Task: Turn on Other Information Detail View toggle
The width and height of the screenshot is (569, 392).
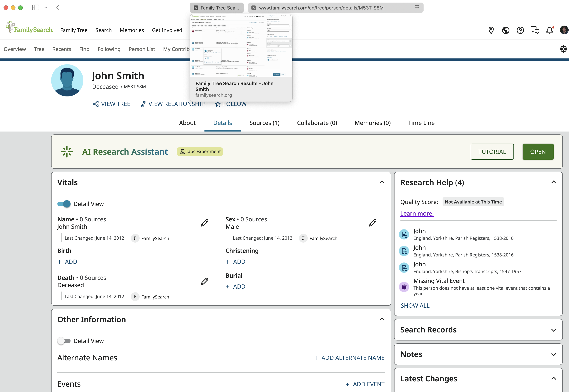Action: point(64,341)
